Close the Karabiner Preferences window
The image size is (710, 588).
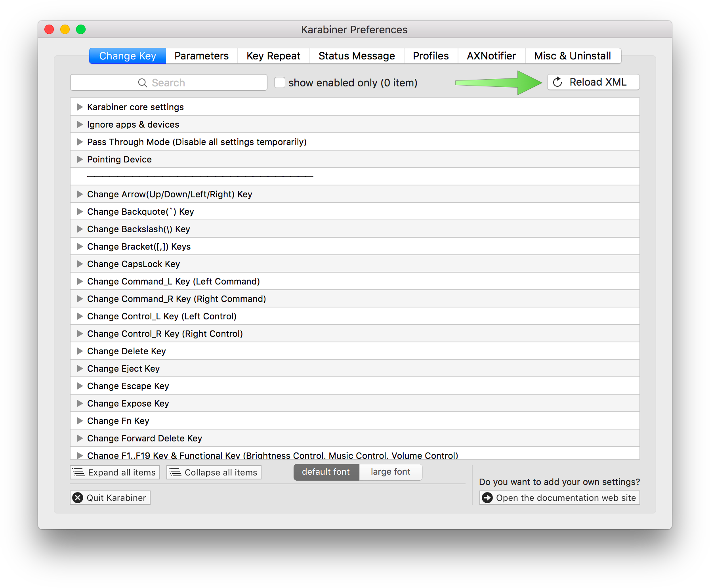point(49,29)
